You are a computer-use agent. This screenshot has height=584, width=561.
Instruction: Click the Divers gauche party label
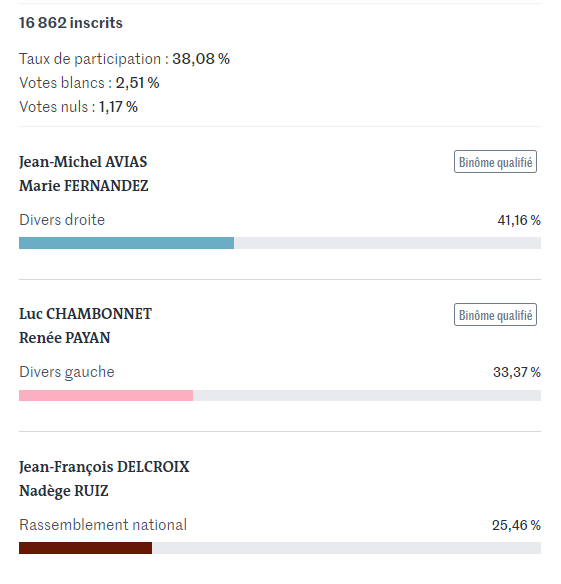tap(67, 372)
